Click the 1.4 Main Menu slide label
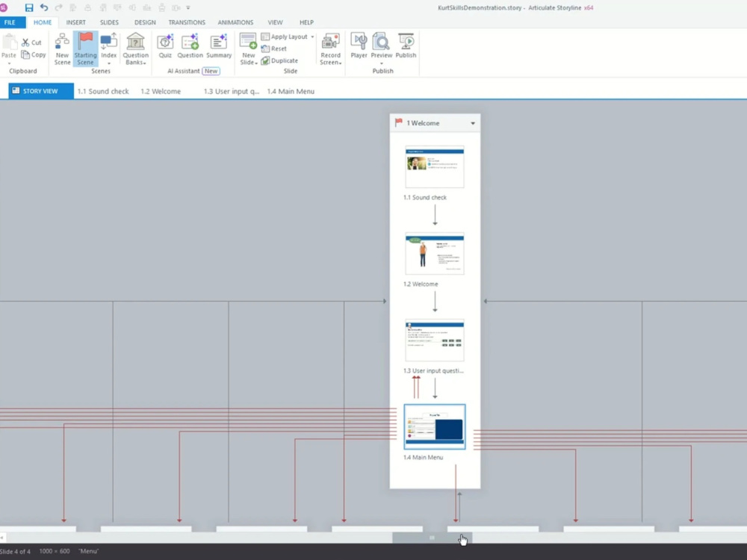Image resolution: width=747 pixels, height=560 pixels. point(423,457)
